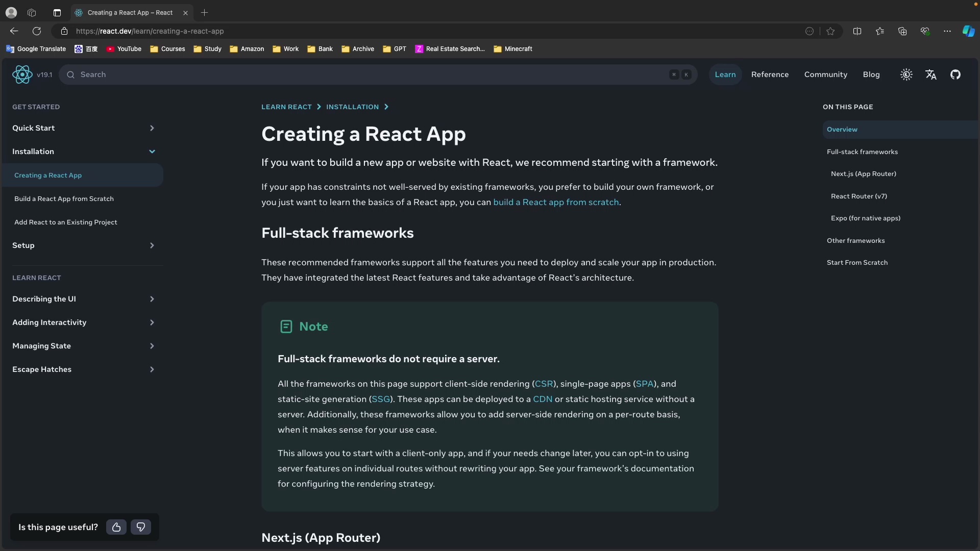Open the browser collections icon
Image resolution: width=980 pixels, height=551 pixels.
point(902,31)
